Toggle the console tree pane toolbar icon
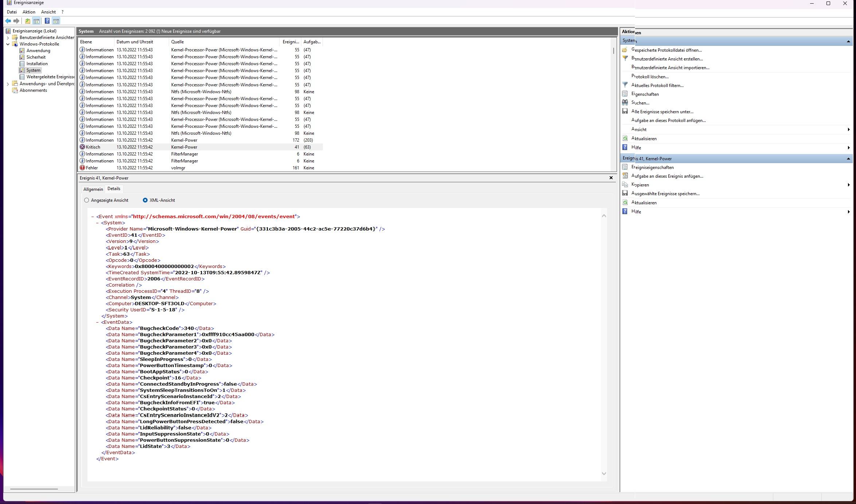The width and height of the screenshot is (856, 504). click(x=36, y=21)
